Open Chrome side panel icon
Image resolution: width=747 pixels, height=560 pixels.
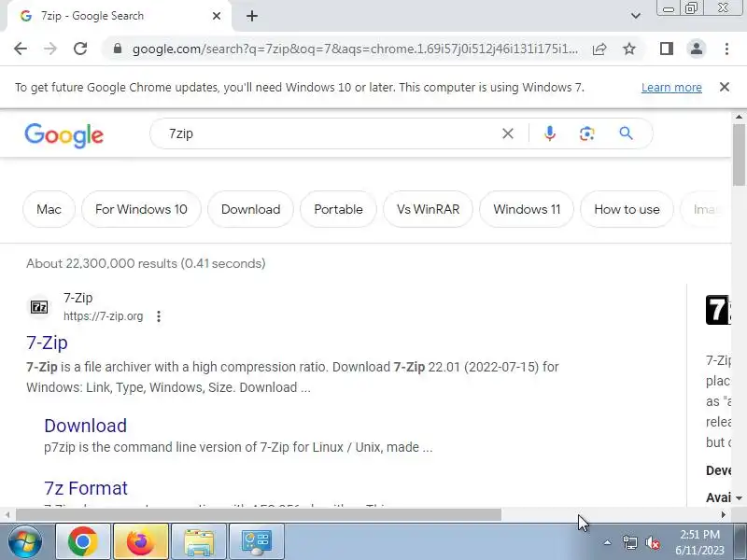667,49
